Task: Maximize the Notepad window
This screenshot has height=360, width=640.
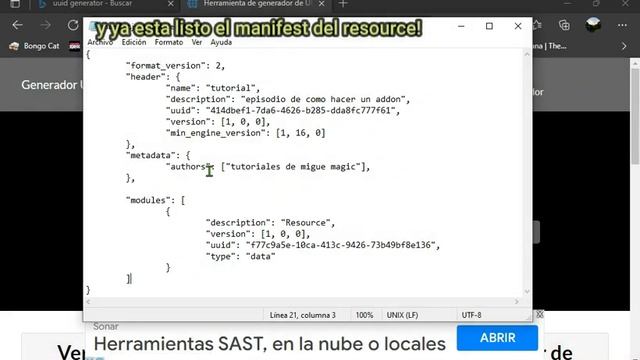Action: point(489,26)
